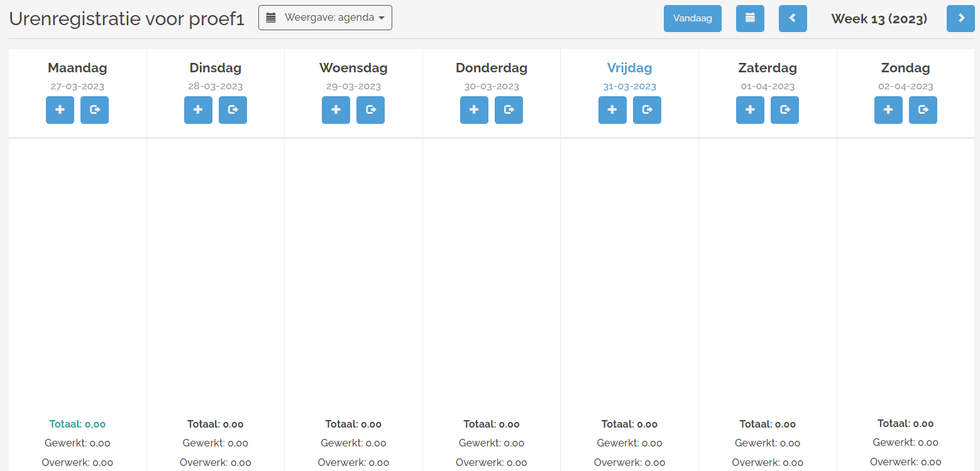Click the Urenregistratie voor proef1 title
The width and height of the screenshot is (980, 471).
tap(126, 18)
